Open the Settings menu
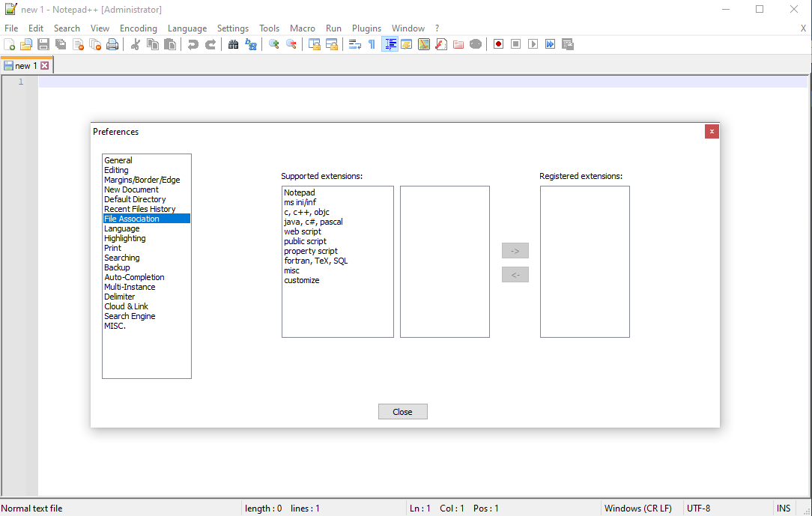 232,28
